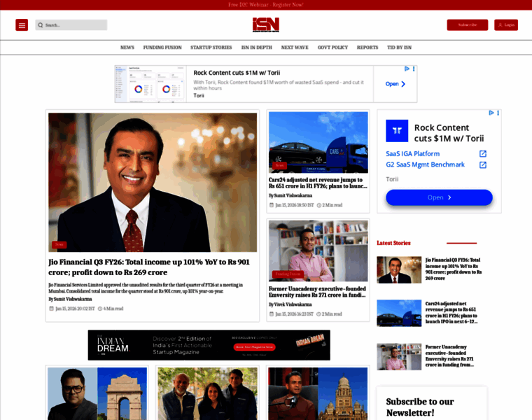Click the Torii logo in sidebar ad
This screenshot has width=532, height=420.
[397, 131]
